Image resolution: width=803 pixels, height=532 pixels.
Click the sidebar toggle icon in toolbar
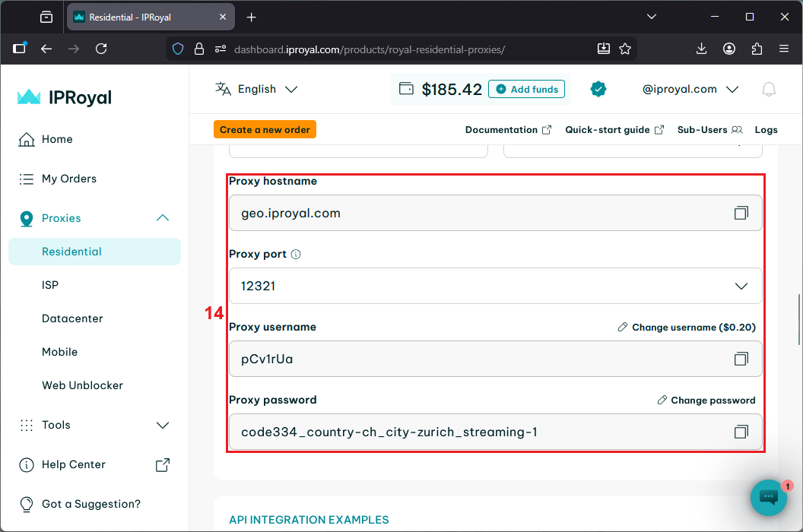point(20,48)
